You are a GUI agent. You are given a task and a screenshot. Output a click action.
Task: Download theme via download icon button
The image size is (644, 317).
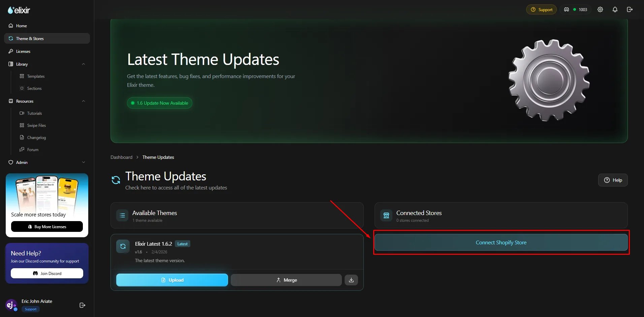point(351,280)
